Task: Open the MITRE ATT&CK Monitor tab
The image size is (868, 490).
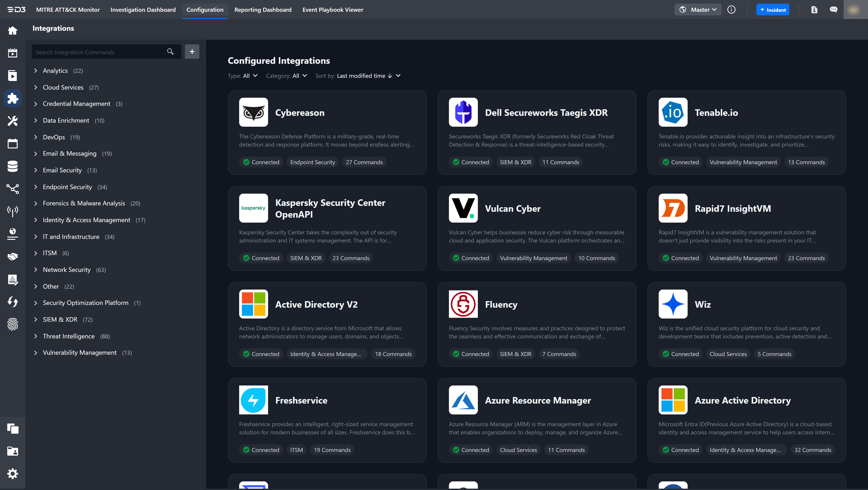Action: coord(68,10)
